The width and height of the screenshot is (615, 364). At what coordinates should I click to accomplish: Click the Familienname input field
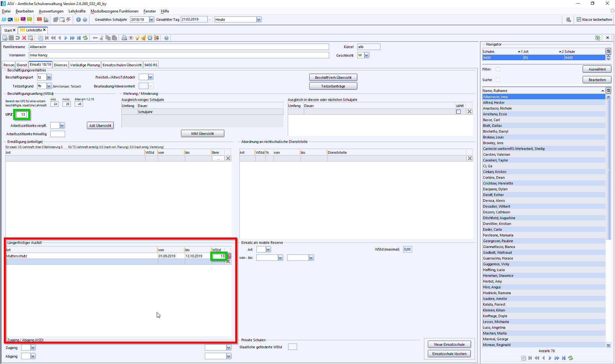point(179,47)
